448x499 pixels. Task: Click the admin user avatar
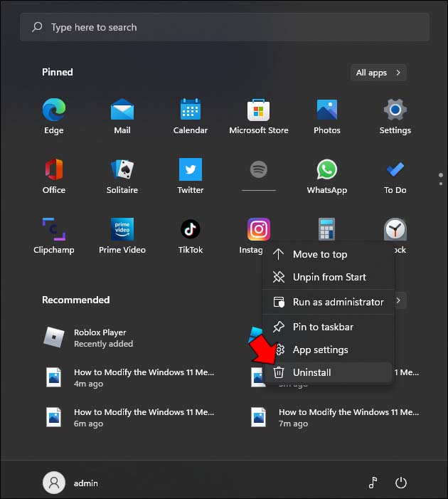click(54, 483)
